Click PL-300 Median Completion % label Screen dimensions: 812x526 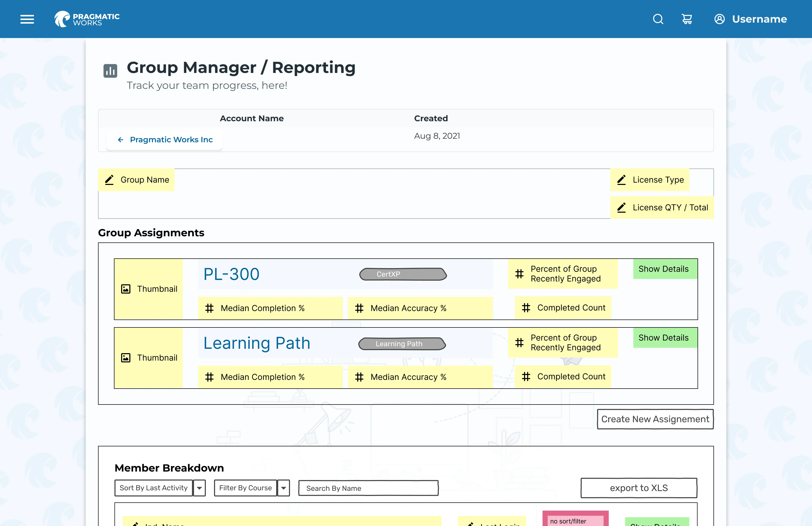click(263, 308)
